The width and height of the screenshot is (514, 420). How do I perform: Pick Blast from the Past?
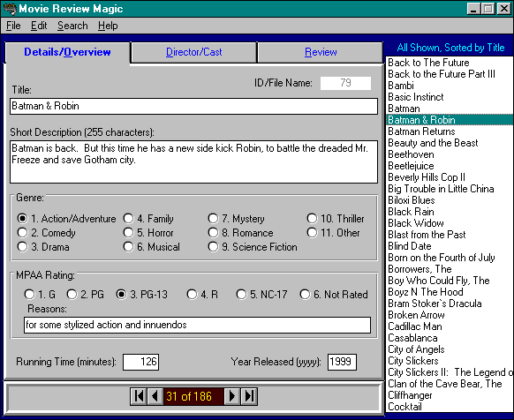[450, 234]
